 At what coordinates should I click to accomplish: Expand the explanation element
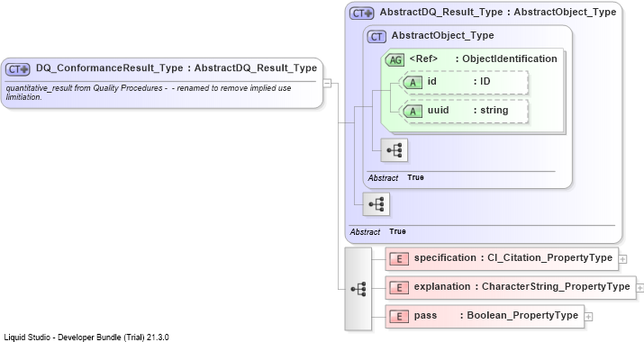[640, 288]
